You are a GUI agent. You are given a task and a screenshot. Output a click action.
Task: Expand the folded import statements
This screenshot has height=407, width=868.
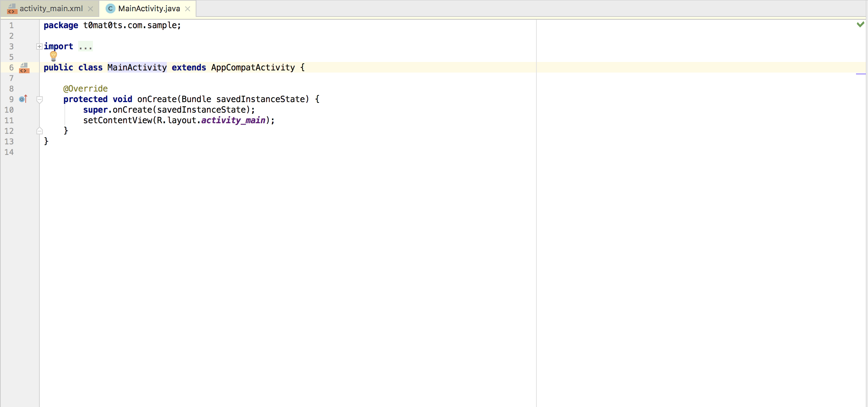pos(39,46)
